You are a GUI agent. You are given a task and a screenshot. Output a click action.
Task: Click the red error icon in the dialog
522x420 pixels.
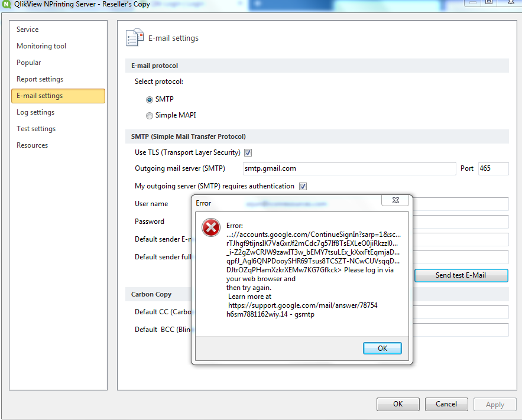[x=211, y=227]
